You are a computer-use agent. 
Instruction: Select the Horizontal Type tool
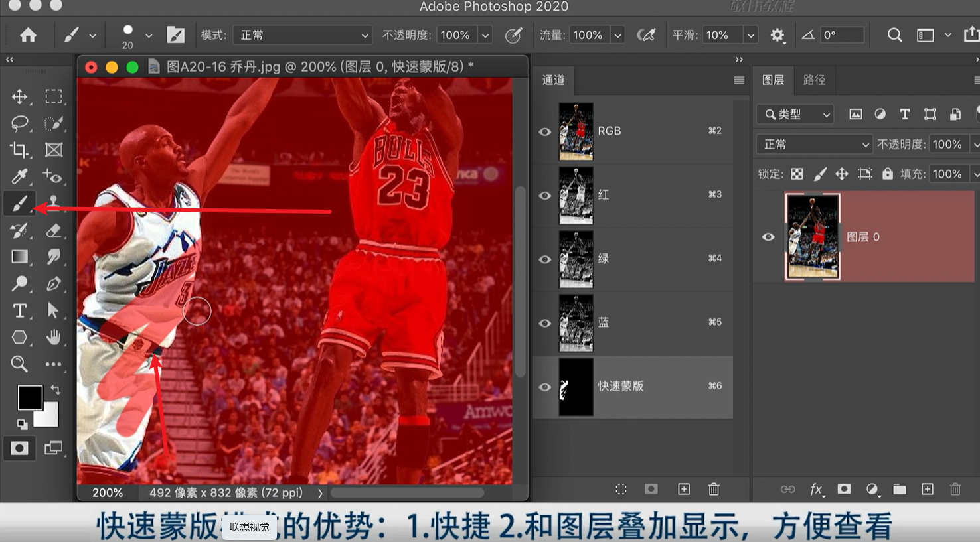(19, 310)
